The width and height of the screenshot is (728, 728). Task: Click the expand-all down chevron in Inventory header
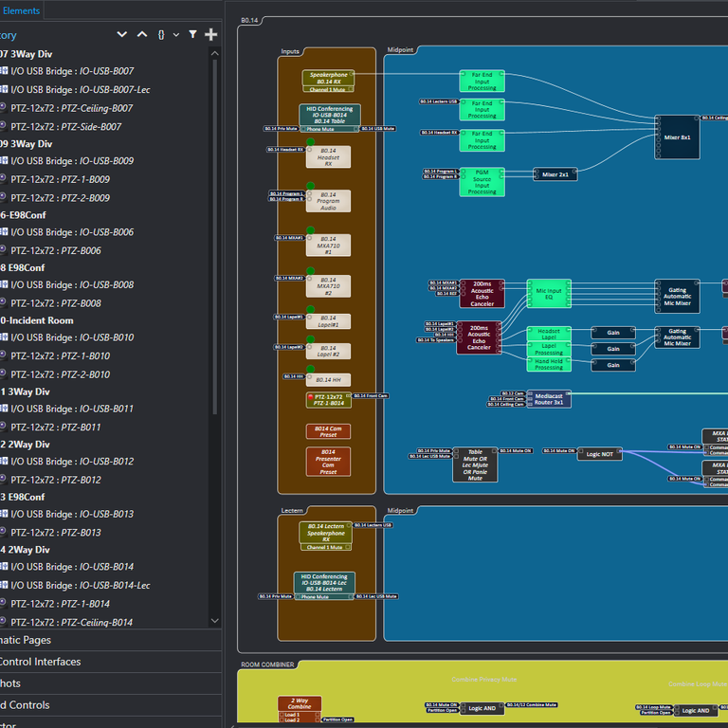(121, 34)
